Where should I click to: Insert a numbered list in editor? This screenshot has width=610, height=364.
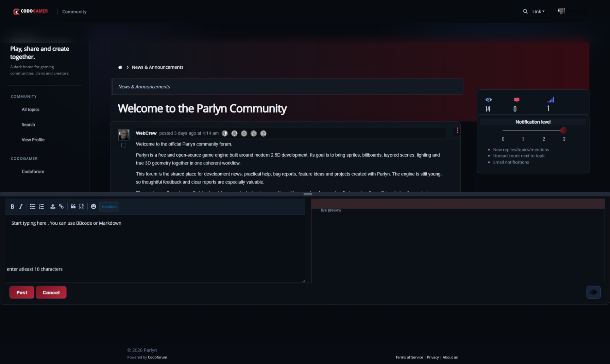[x=41, y=207]
